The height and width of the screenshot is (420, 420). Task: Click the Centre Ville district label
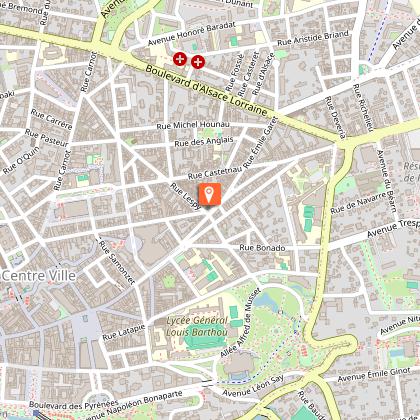(39, 276)
